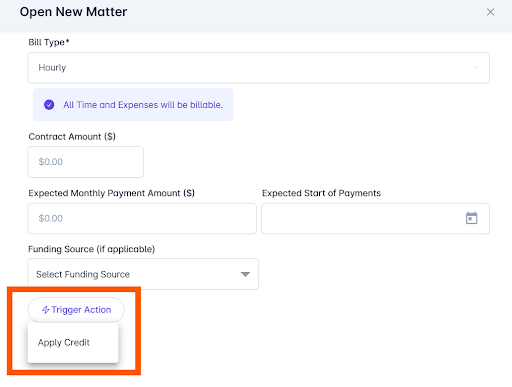This screenshot has height=387, width=512.
Task: Click the 'Open New Matter' title text
Action: click(73, 12)
